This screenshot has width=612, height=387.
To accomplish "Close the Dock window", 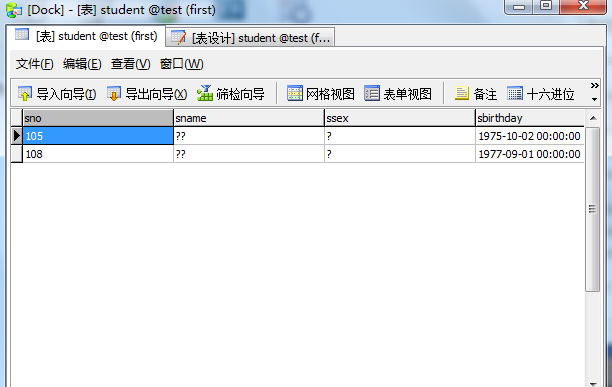I will pos(583,6).
